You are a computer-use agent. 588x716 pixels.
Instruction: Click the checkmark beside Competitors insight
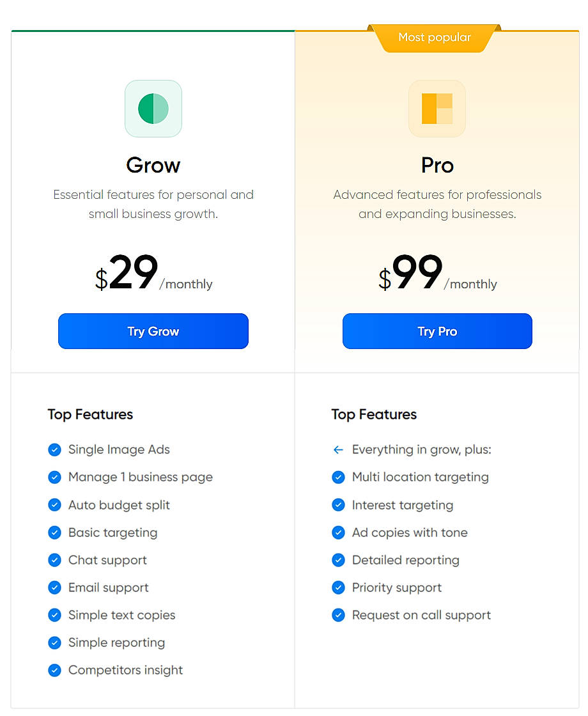click(x=55, y=670)
